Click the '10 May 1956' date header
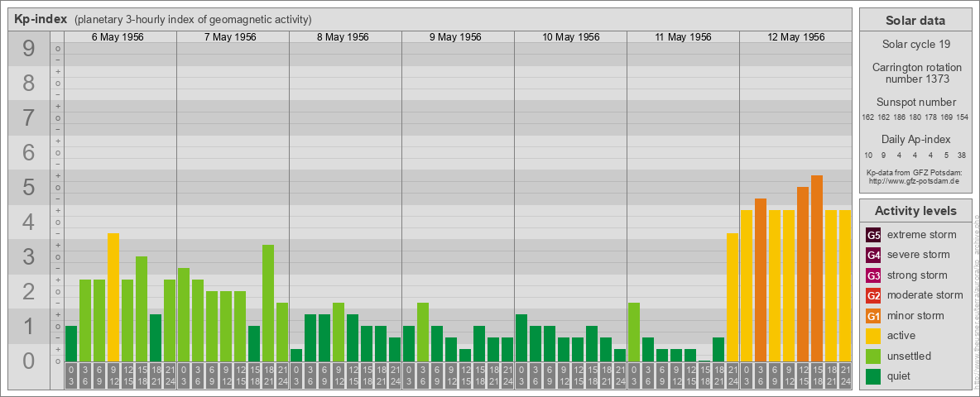The width and height of the screenshot is (980, 397). (x=570, y=37)
